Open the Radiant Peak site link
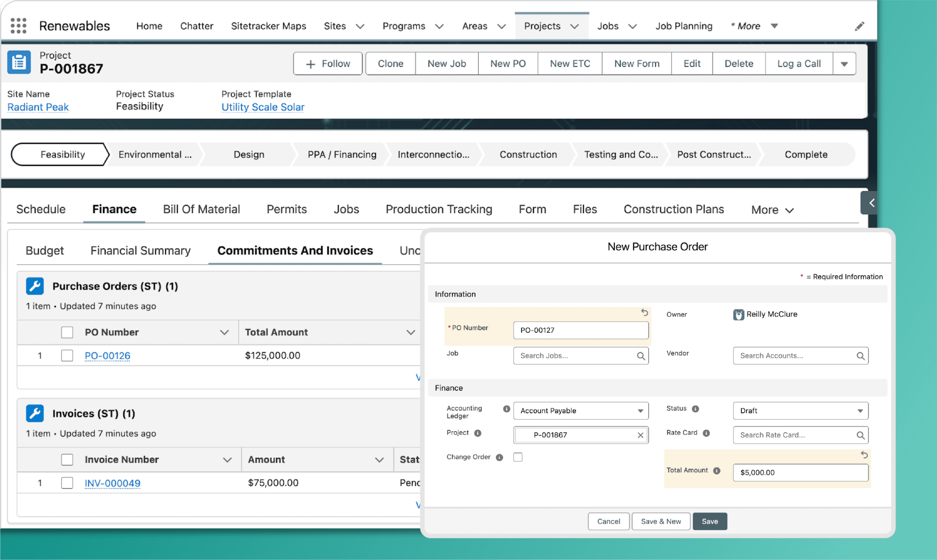 click(38, 107)
